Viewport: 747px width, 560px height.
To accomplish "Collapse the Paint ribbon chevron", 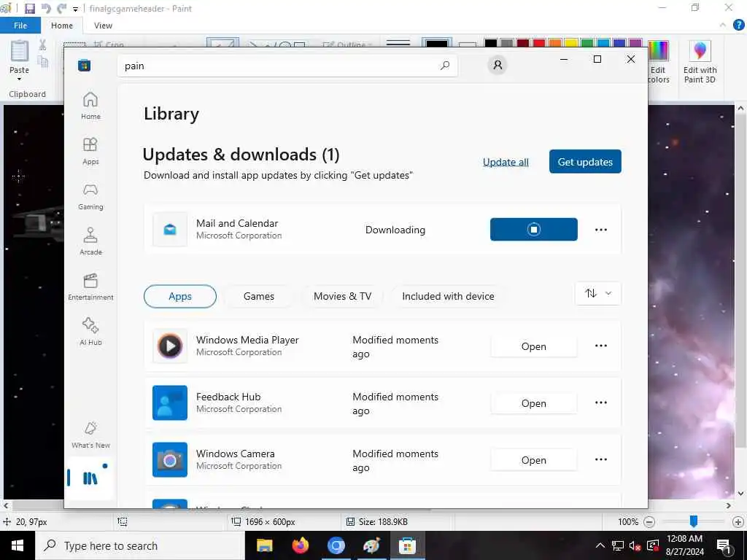I will click(x=723, y=25).
